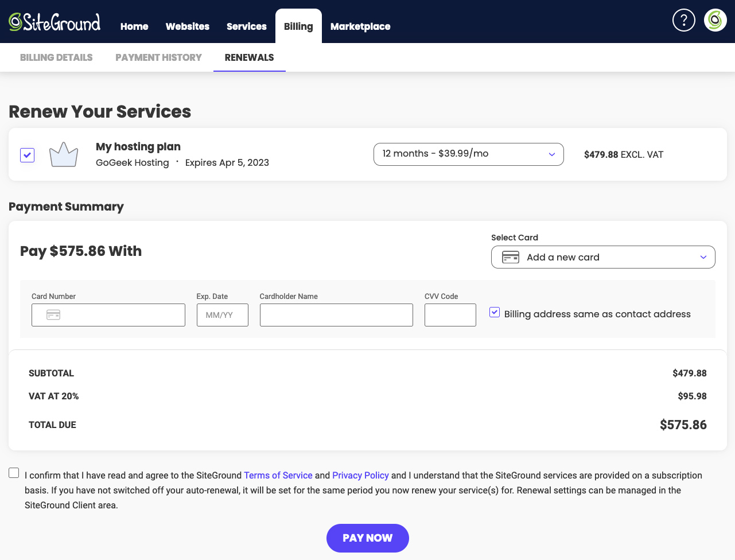This screenshot has height=560, width=735.
Task: Click the $95.98 VAT amount
Action: click(693, 396)
